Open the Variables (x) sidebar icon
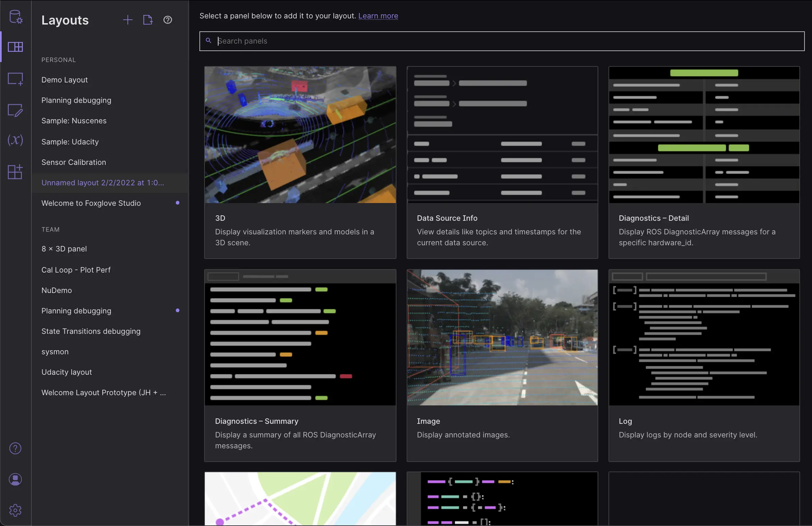 (15, 140)
